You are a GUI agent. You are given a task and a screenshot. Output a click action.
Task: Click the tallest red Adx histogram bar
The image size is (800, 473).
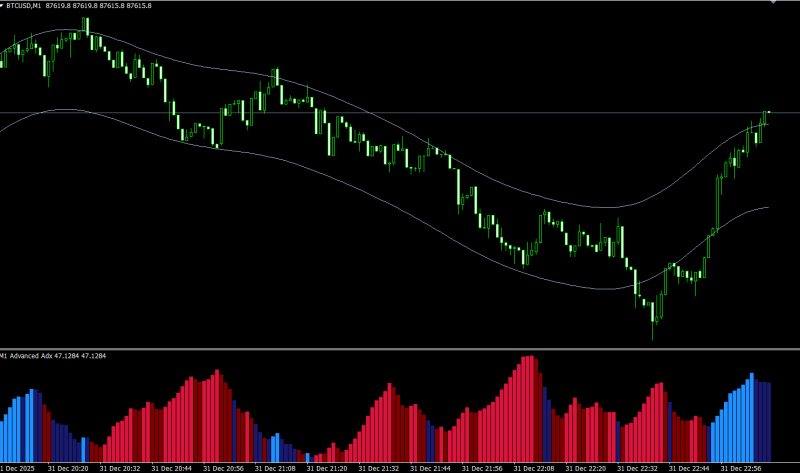point(532,409)
